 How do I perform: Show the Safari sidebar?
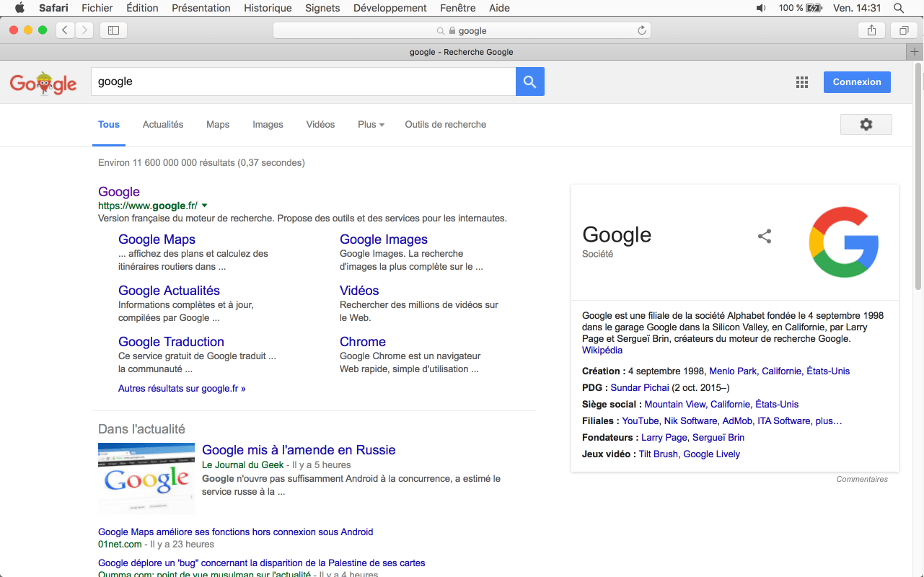pyautogui.click(x=113, y=30)
